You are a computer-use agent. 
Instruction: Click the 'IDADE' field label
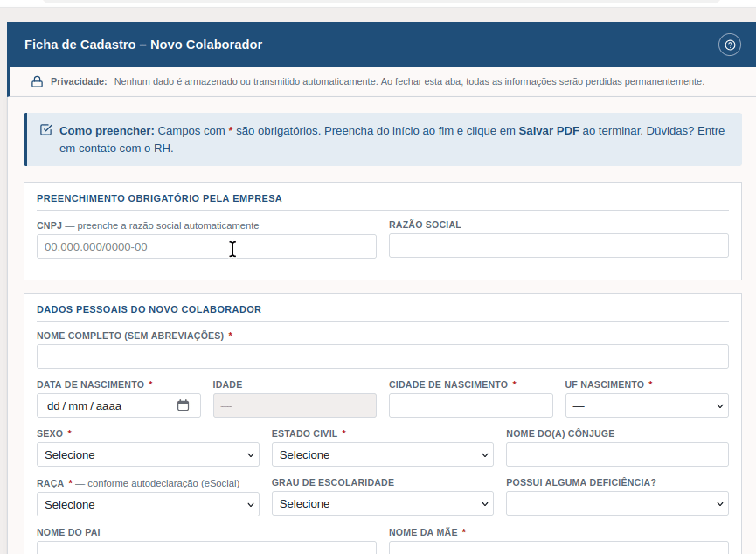[227, 384]
